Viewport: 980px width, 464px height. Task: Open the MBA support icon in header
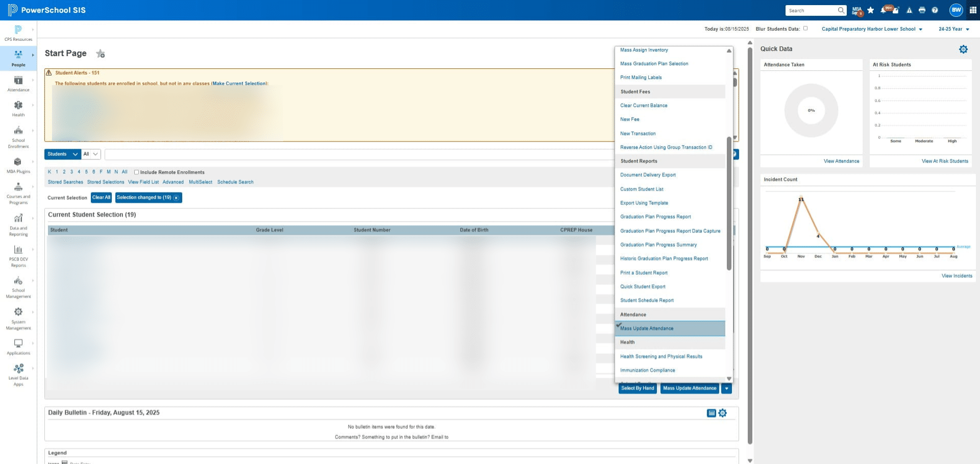tap(857, 10)
